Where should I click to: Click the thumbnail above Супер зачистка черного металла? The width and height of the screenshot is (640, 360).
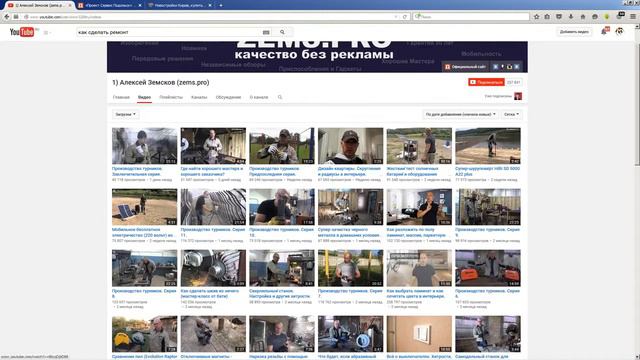(350, 207)
